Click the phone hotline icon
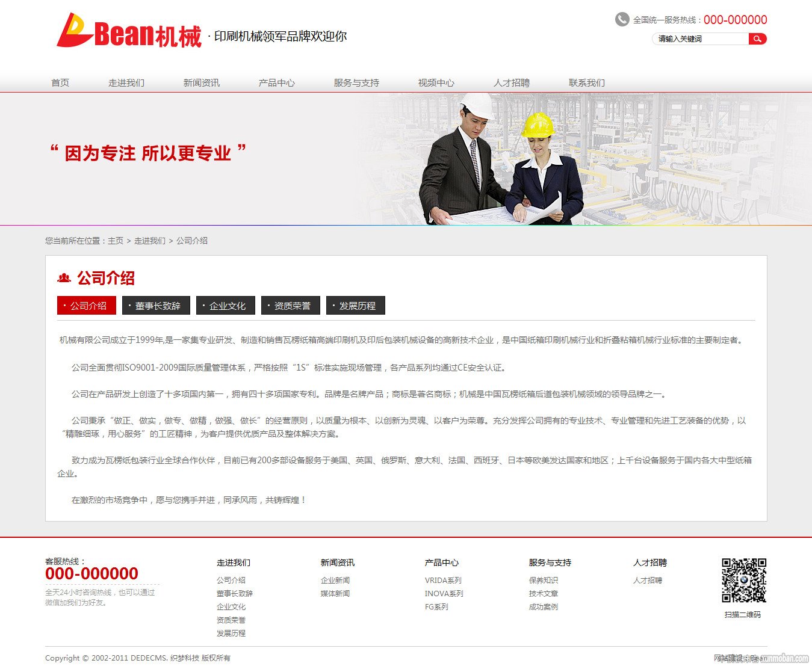The image size is (812, 669). click(622, 20)
